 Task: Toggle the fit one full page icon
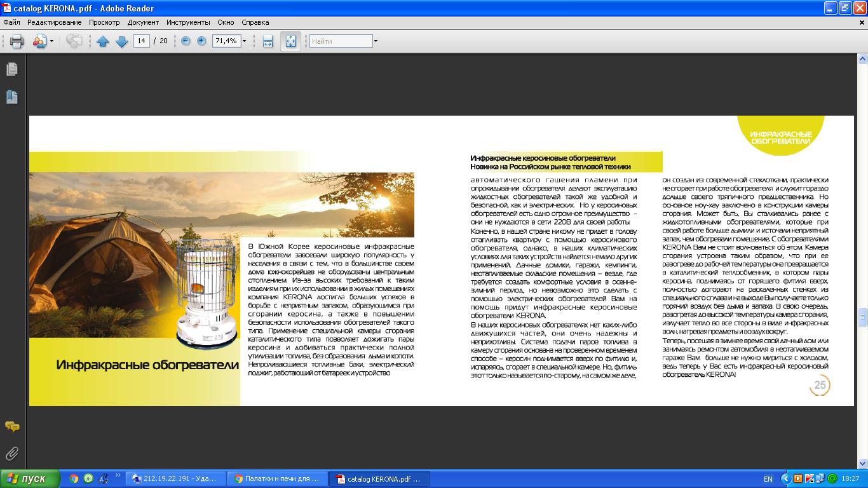tap(290, 41)
